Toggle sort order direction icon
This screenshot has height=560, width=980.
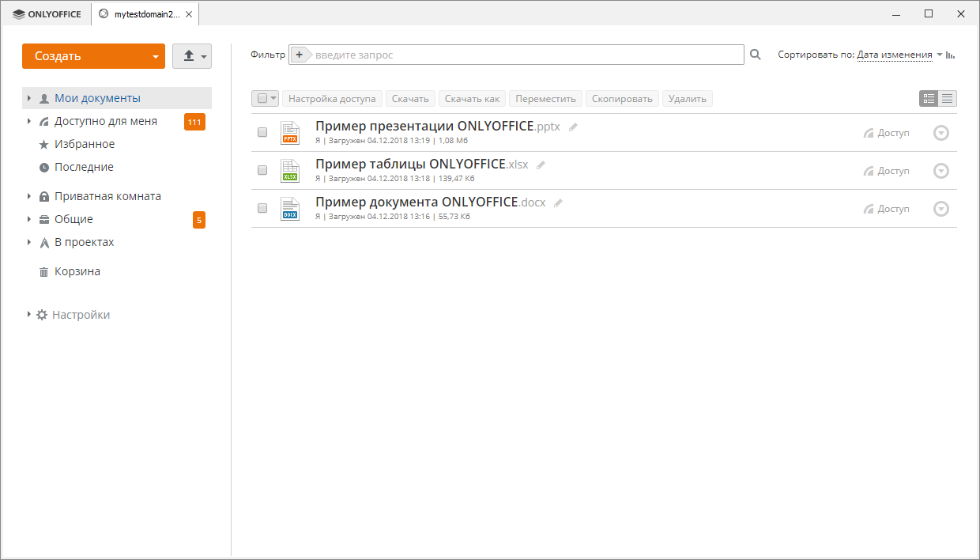[951, 55]
